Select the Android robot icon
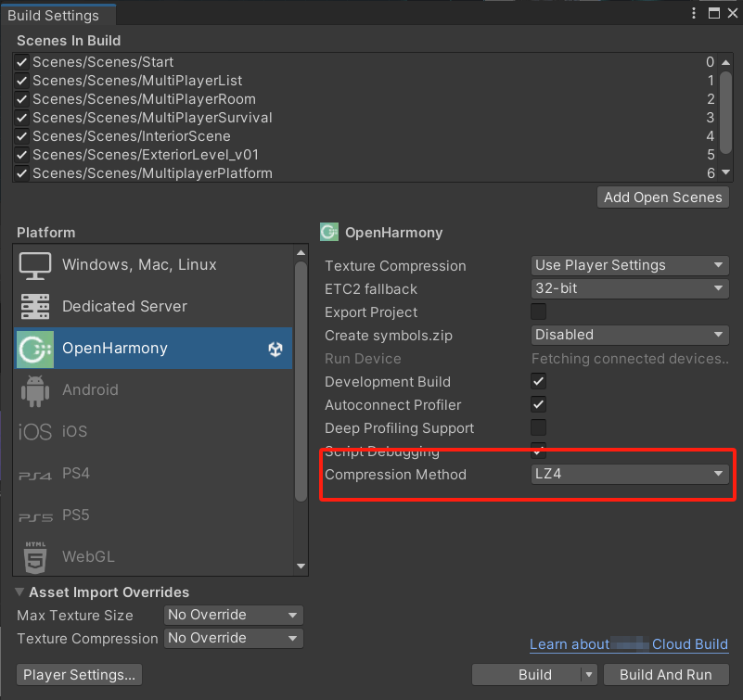This screenshot has height=700, width=743. click(x=35, y=390)
